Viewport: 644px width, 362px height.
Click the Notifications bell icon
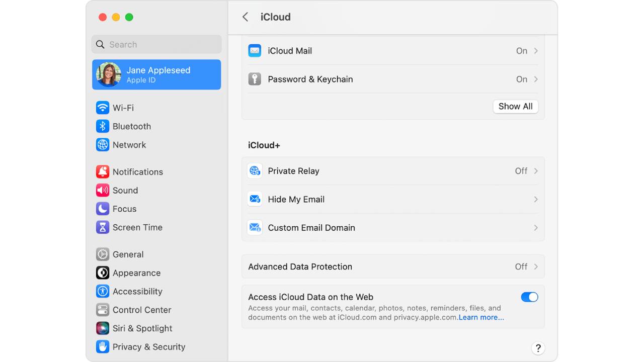(103, 172)
